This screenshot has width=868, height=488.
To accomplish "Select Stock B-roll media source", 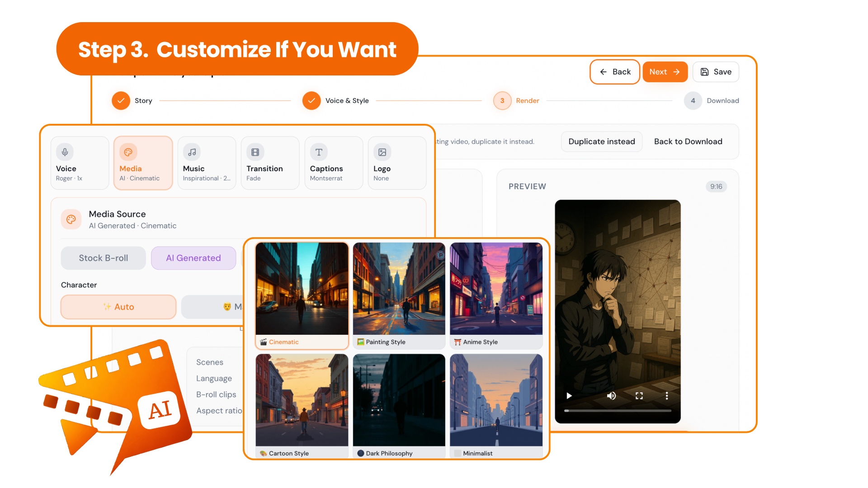I will (x=104, y=258).
